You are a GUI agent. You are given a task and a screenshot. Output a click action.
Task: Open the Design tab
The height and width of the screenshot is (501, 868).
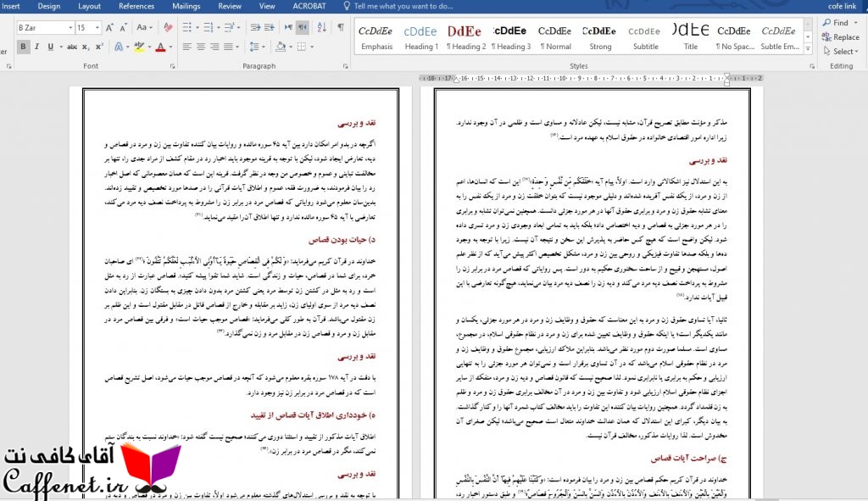click(x=48, y=6)
